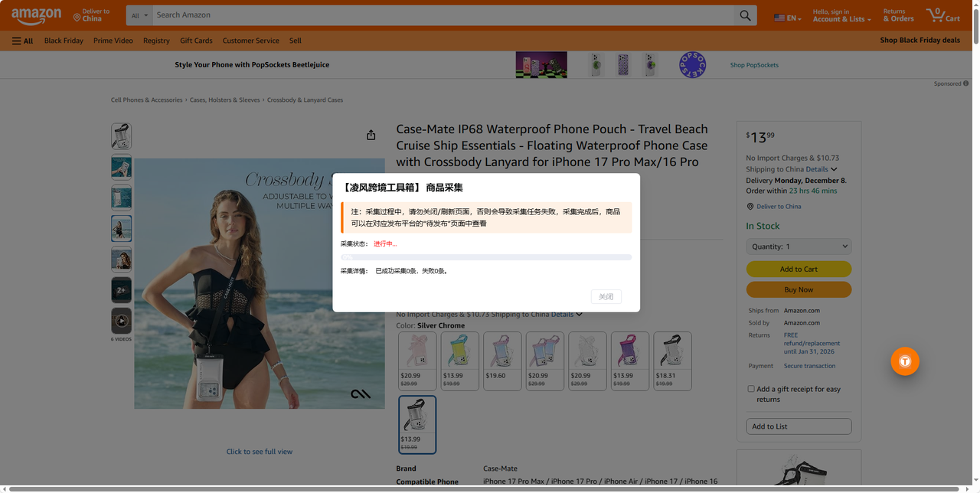This screenshot has height=493, width=980.
Task: Choose the $19.60 color swatch
Action: tap(502, 361)
